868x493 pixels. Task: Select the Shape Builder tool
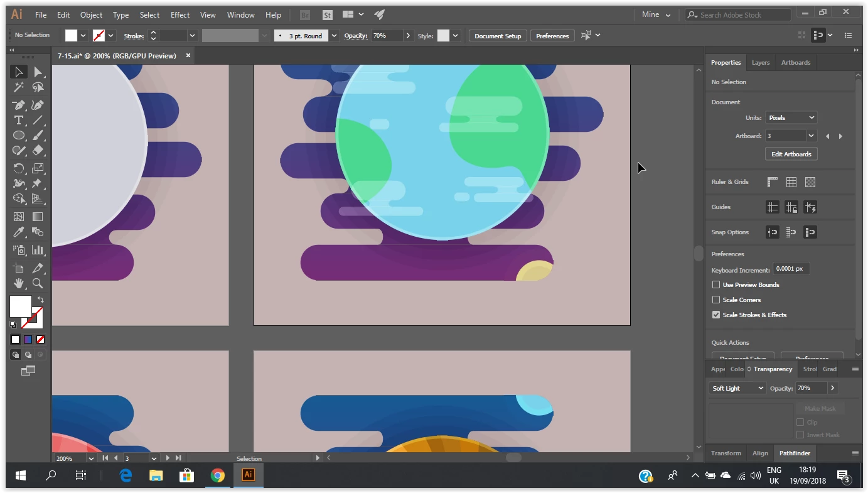coord(19,199)
